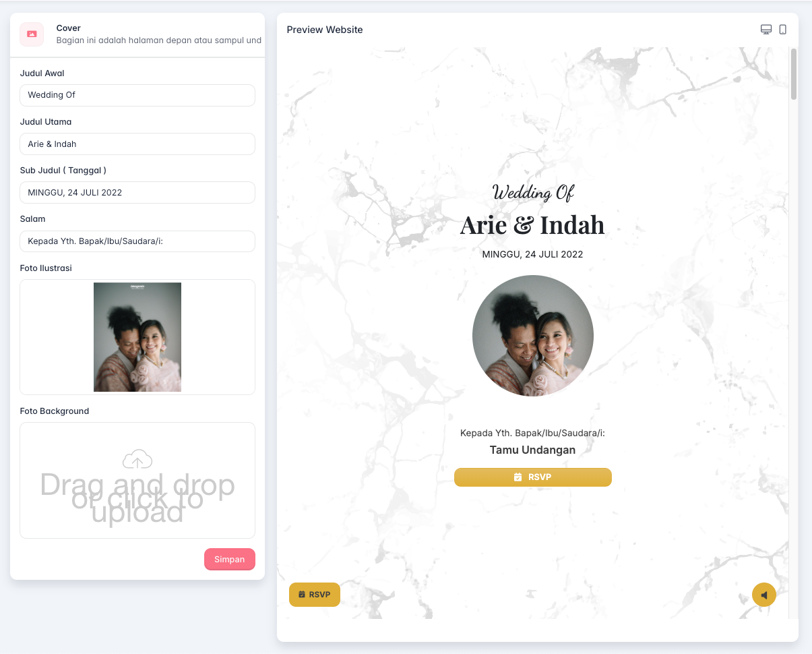Select the Foto Ilustrasi couple thumbnail
The image size is (812, 654).
pos(137,337)
